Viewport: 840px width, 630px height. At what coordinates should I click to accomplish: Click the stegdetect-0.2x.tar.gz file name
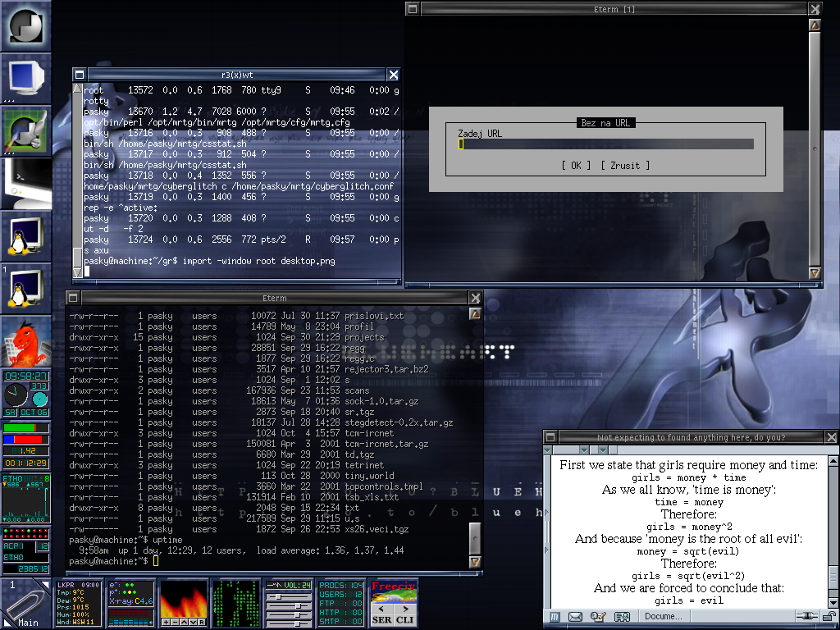[399, 422]
